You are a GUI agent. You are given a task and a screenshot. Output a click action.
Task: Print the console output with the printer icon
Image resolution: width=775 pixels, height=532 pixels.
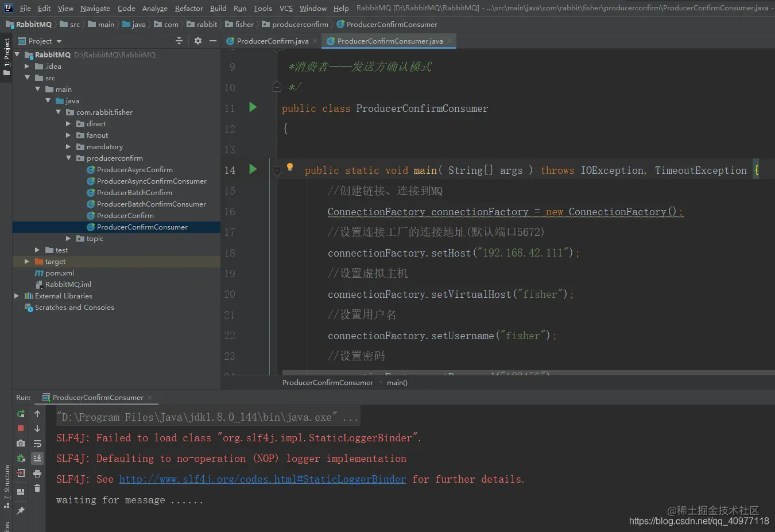37,473
